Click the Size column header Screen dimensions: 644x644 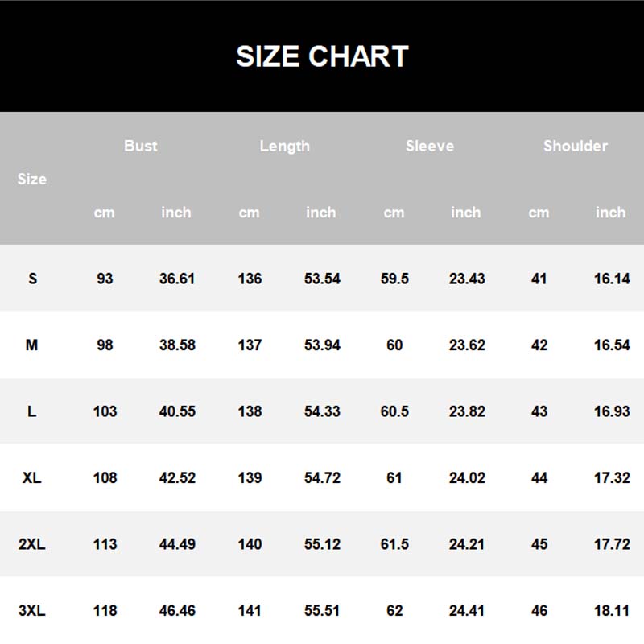point(32,179)
